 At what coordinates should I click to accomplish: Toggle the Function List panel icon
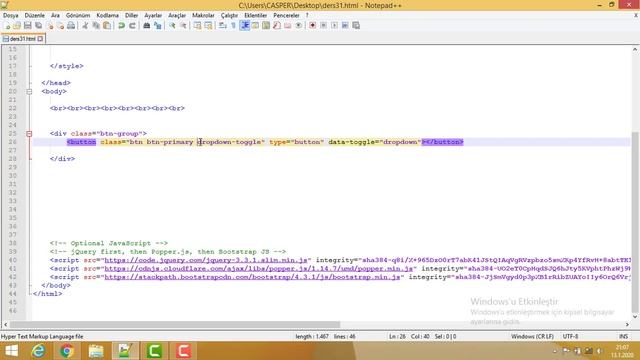tap(277, 26)
